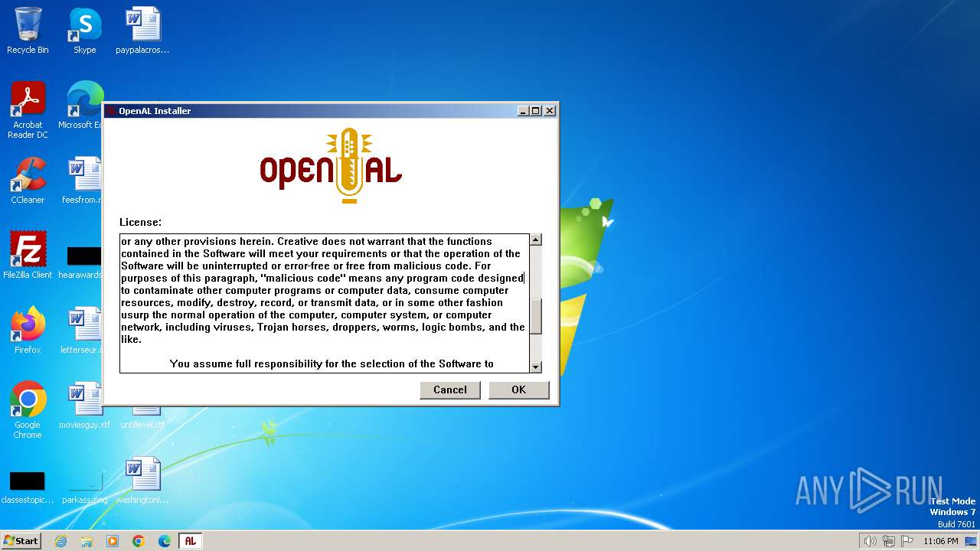Select the classestopic desktop file
The image size is (980, 551).
pyautogui.click(x=28, y=487)
